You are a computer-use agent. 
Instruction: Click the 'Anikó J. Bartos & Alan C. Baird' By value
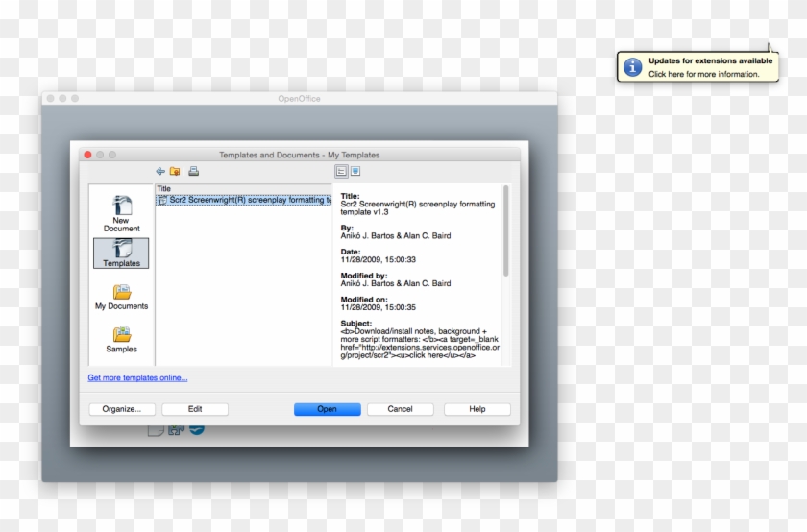coord(396,235)
